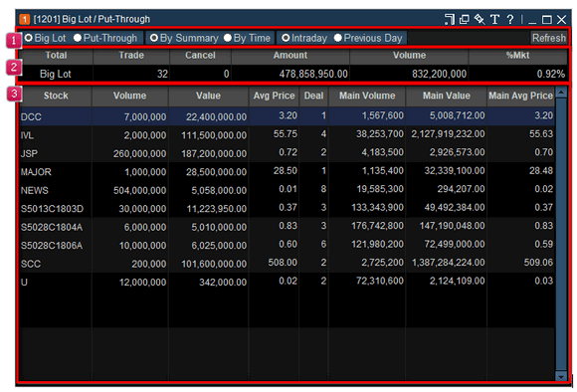This screenshot has width=577, height=392.
Task: Click value 22,400,000.00 for DCC
Action: pyautogui.click(x=216, y=117)
